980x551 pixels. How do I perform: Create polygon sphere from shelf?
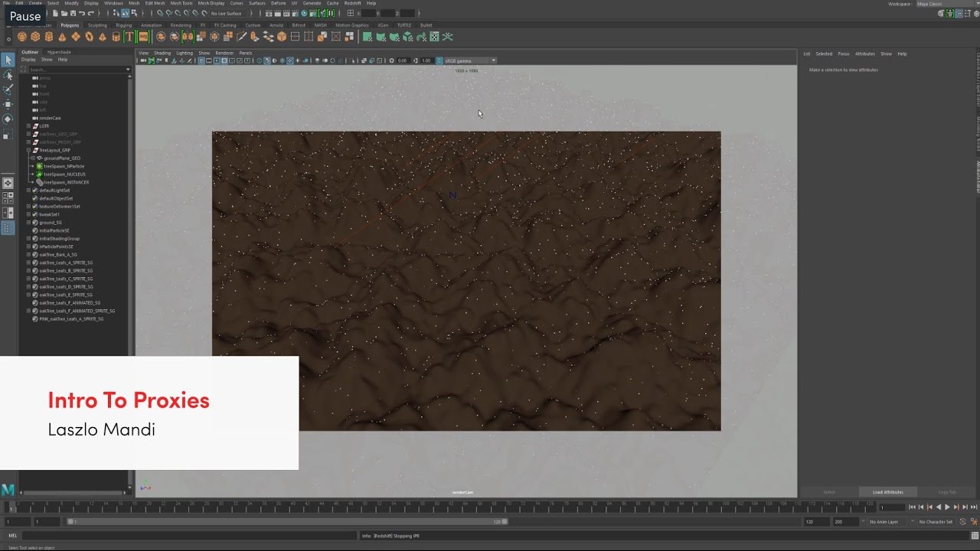[21, 37]
